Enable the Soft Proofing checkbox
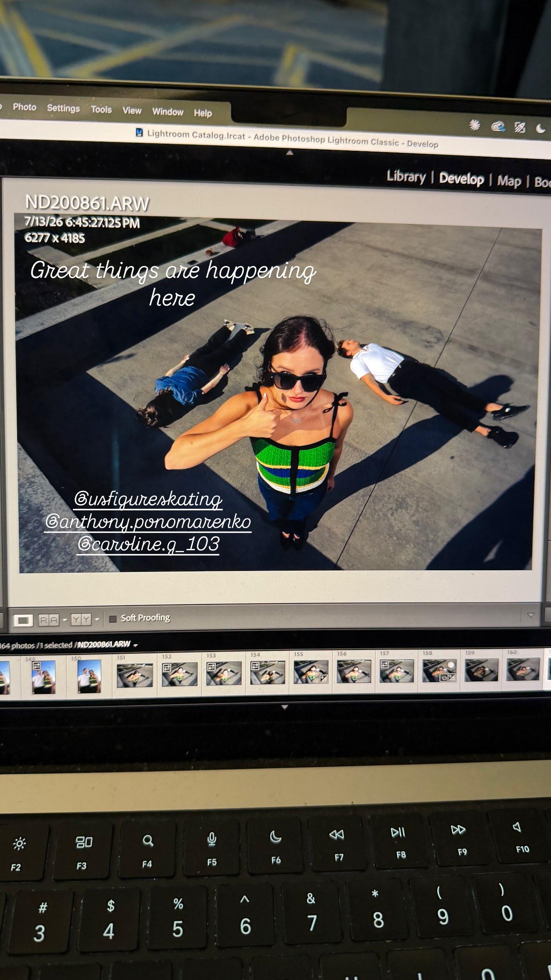 [x=112, y=619]
